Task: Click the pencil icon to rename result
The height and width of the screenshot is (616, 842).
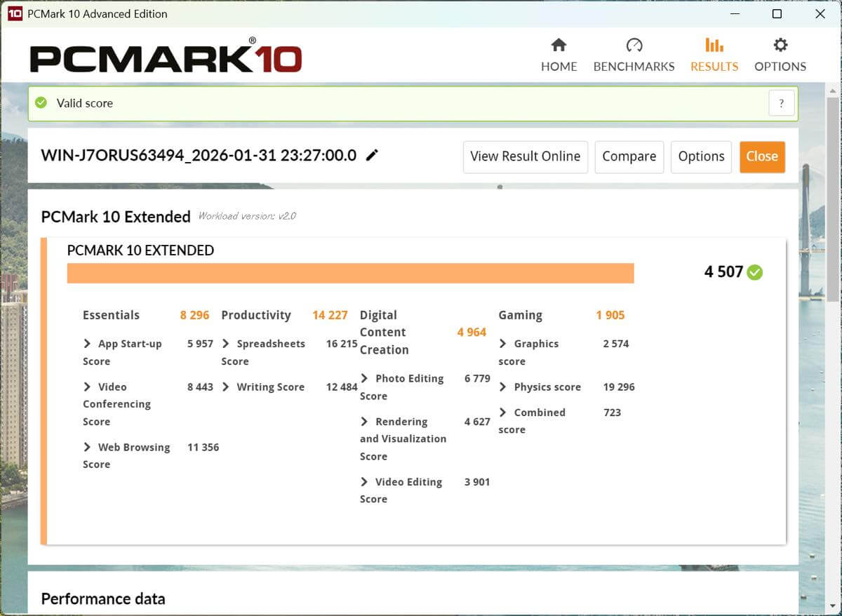Action: [x=372, y=155]
